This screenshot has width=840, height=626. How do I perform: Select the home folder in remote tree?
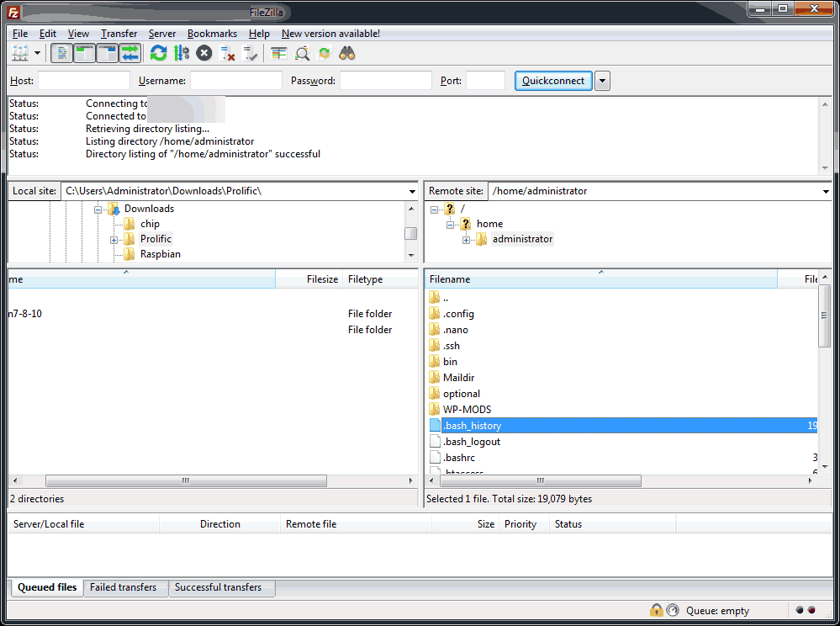[489, 224]
